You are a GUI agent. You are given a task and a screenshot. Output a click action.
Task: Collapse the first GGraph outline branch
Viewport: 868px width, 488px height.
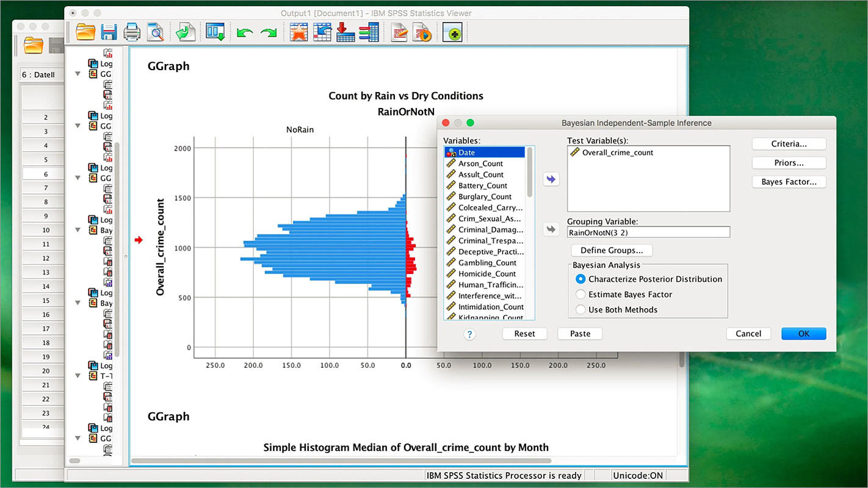coord(78,74)
